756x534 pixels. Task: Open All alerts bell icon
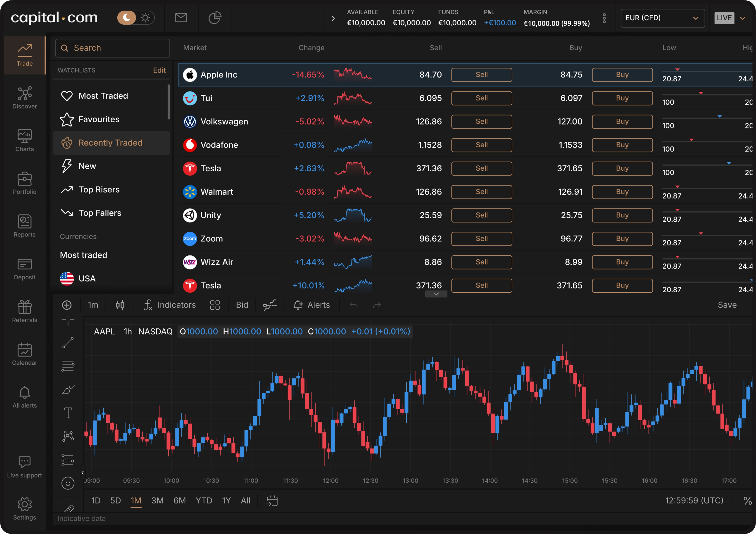[25, 397]
